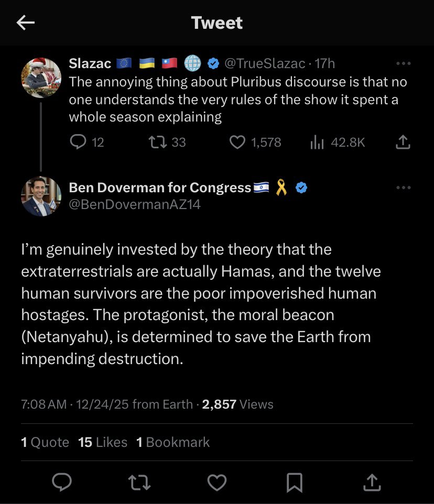Open the @BenDovermanAZ14 handle link
Screen dimensions: 434x504
[135, 204]
